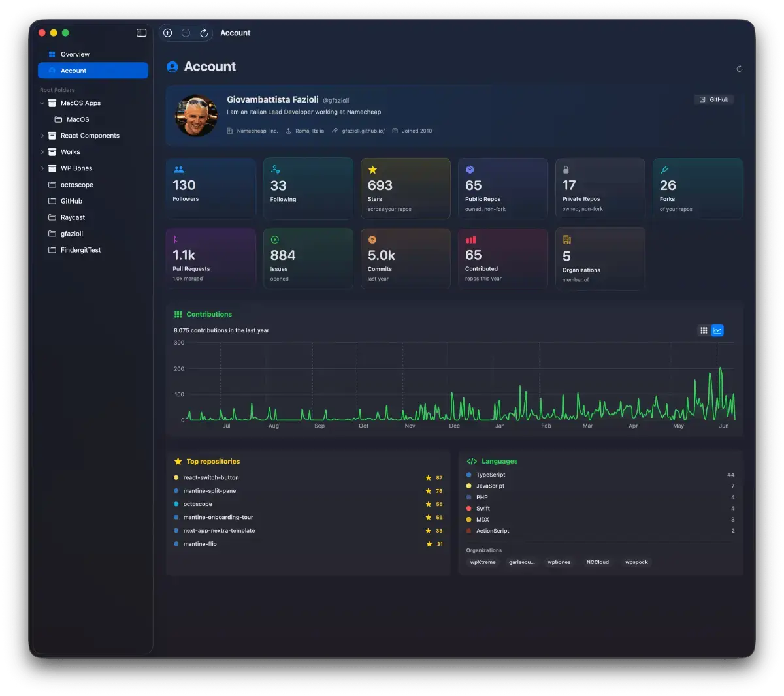Viewport: 784px width, 696px height.
Task: Click the Public Repos cube icon
Action: (x=470, y=170)
